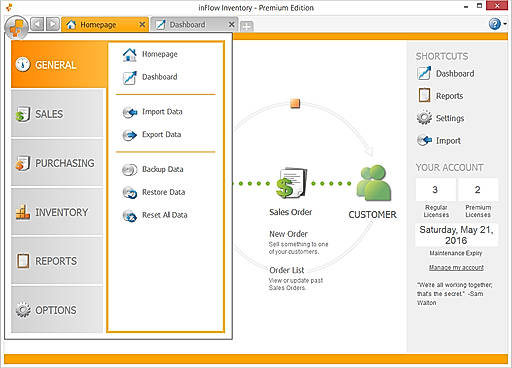
Task: Click the Restore Data icon
Action: point(130,193)
